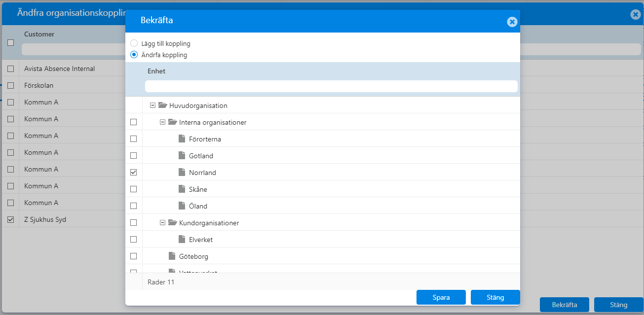This screenshot has height=315, width=644.
Task: Select the Elverket tree item text
Action: pyautogui.click(x=201, y=240)
